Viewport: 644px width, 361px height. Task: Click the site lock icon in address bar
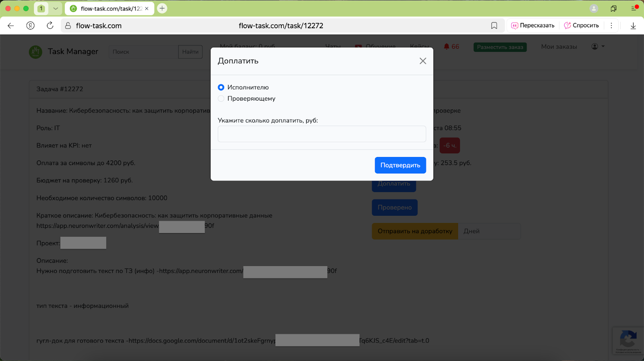point(68,26)
